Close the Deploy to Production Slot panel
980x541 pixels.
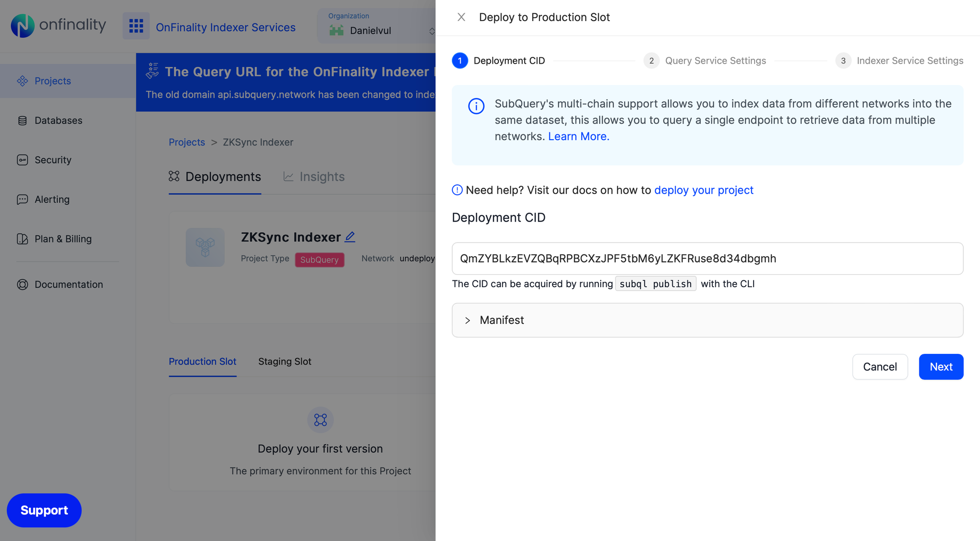pos(461,17)
